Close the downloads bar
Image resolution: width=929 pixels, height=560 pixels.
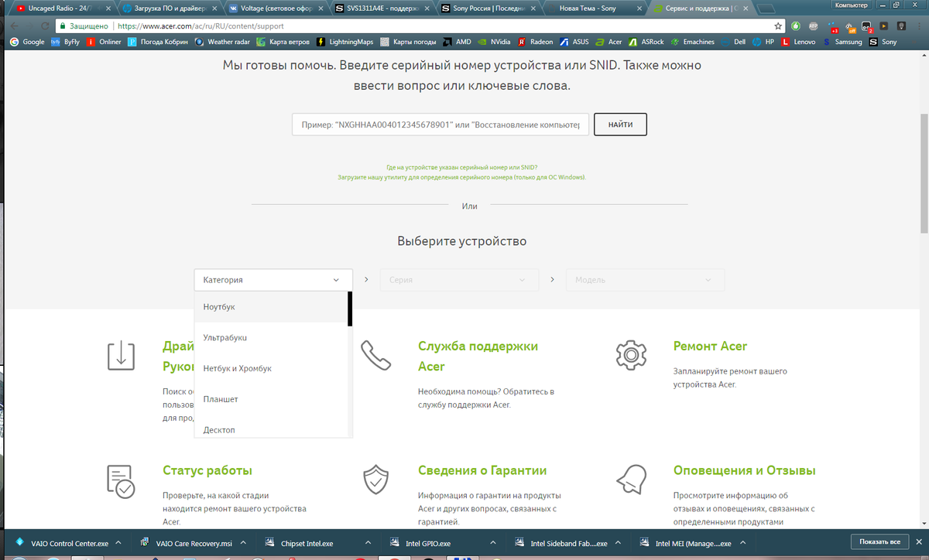[x=919, y=541]
